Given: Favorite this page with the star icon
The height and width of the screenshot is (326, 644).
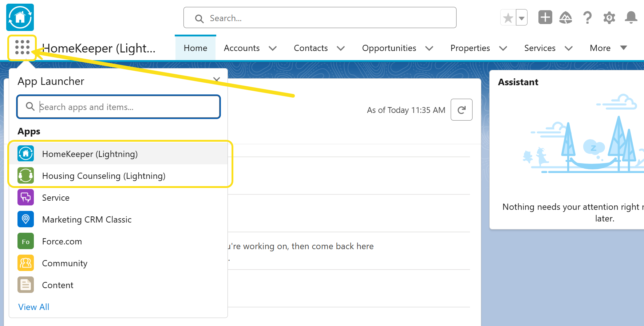Looking at the screenshot, I should coord(508,18).
